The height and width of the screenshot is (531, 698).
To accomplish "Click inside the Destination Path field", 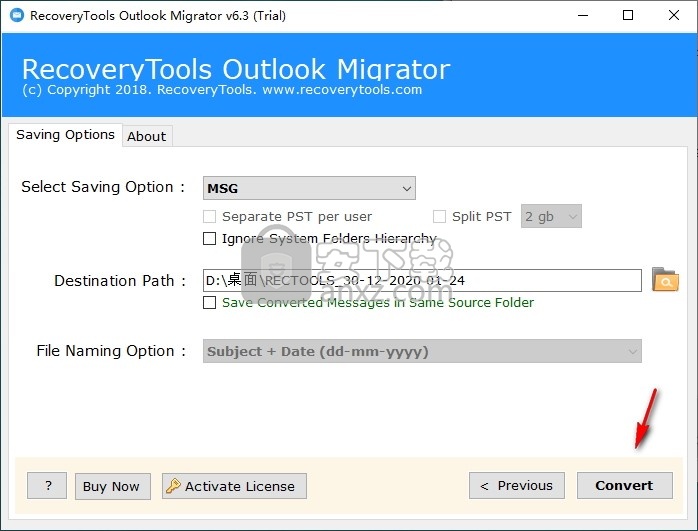I will coord(422,280).
